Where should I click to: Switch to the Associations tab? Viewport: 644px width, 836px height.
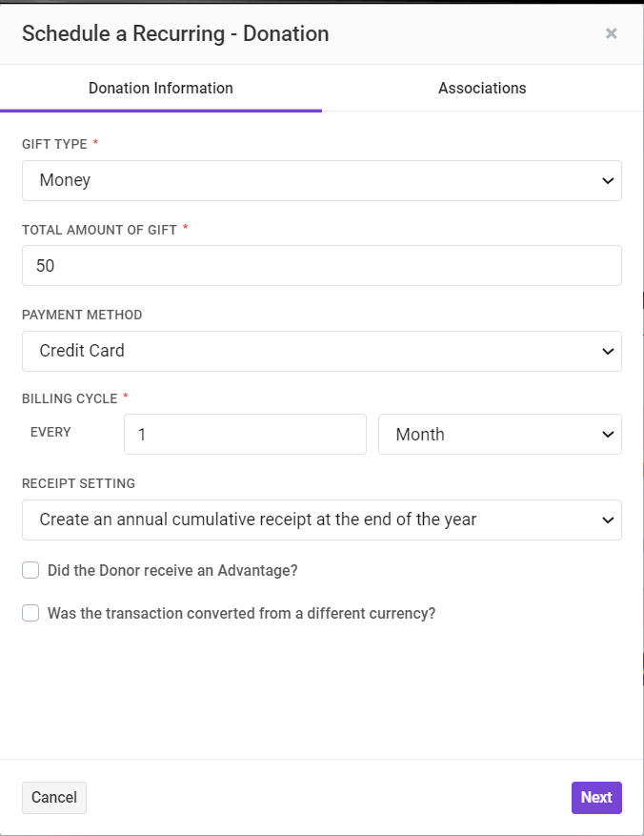pos(482,88)
